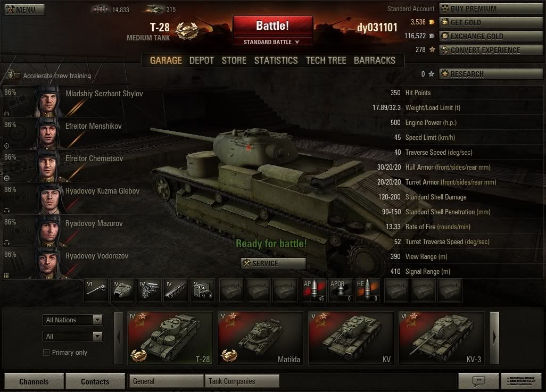Select the tier VI gun module icon
546x392 pixels.
point(96,290)
